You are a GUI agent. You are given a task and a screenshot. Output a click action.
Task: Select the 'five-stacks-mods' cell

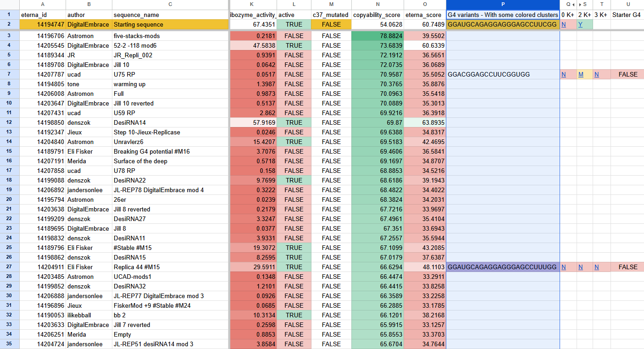(170, 36)
